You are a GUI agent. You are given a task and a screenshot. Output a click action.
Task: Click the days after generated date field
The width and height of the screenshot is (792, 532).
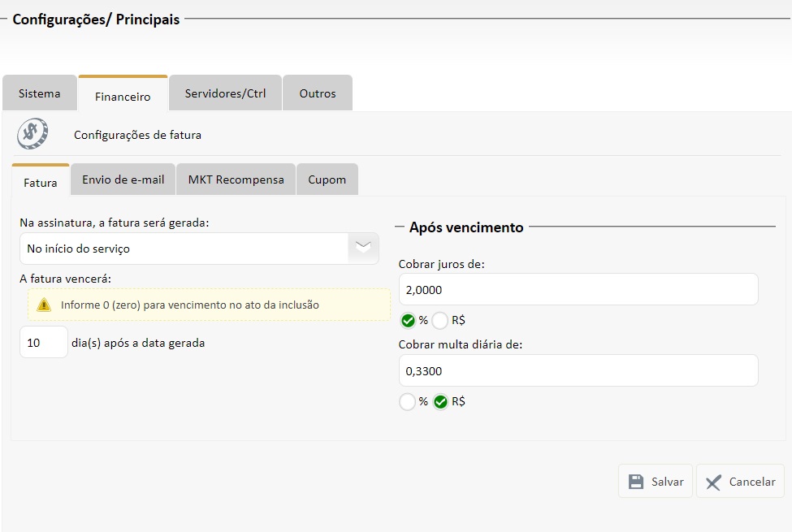pyautogui.click(x=44, y=343)
